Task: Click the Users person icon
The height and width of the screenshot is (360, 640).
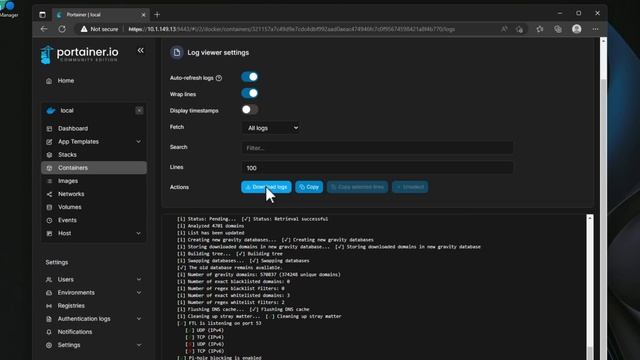Action: click(x=49, y=280)
